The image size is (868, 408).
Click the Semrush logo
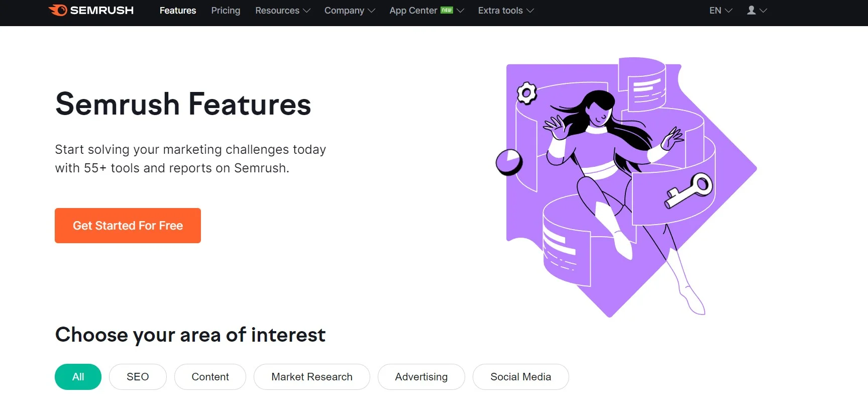tap(90, 10)
